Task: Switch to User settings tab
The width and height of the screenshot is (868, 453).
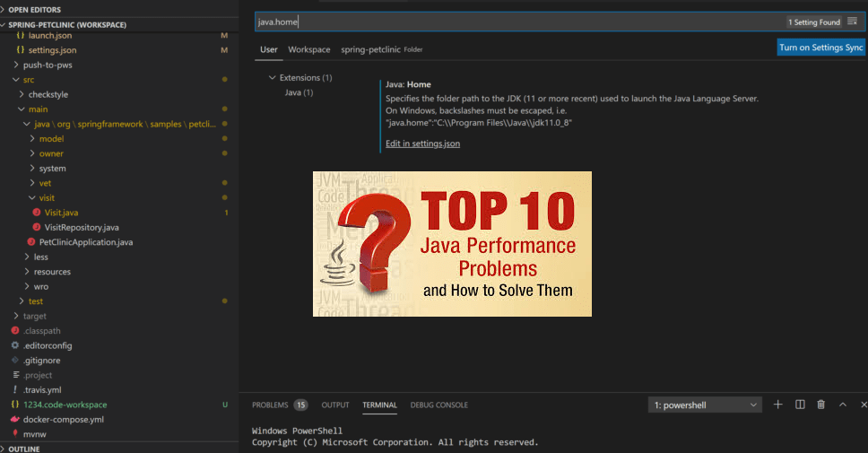Action: tap(268, 49)
